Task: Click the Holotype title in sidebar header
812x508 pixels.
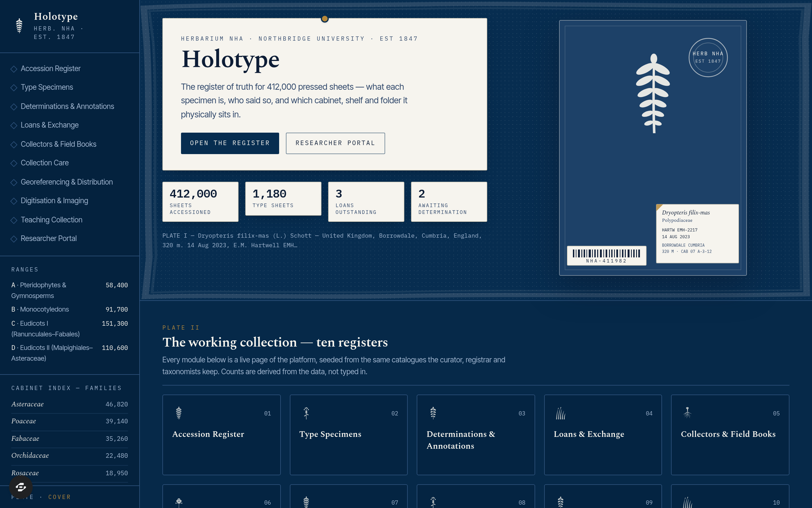Action: pos(56,16)
